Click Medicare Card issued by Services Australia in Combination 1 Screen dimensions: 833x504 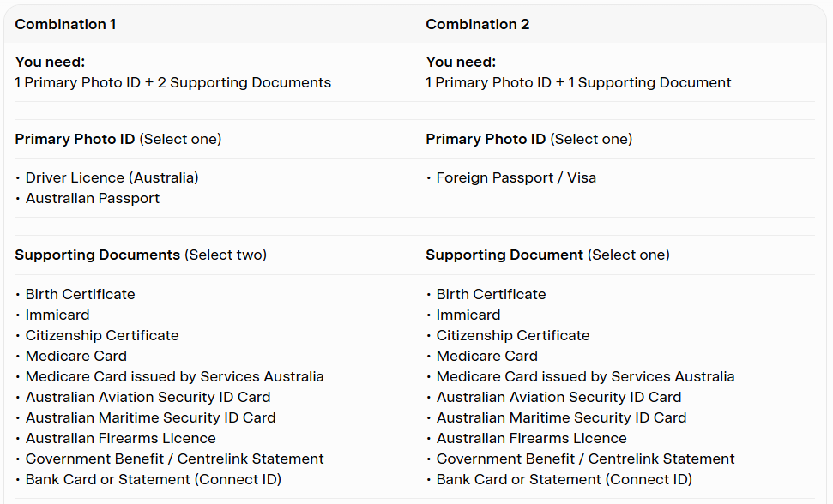[x=174, y=376]
